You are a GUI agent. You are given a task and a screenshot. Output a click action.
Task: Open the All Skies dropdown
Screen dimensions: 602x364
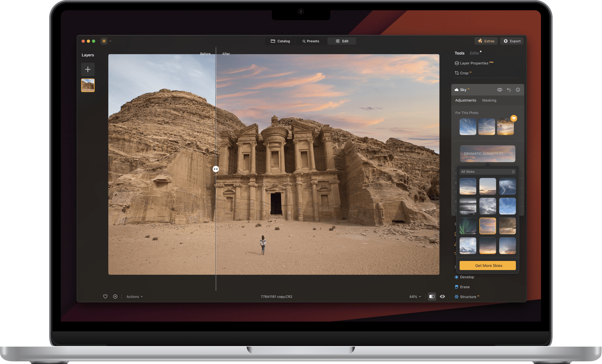coord(487,172)
